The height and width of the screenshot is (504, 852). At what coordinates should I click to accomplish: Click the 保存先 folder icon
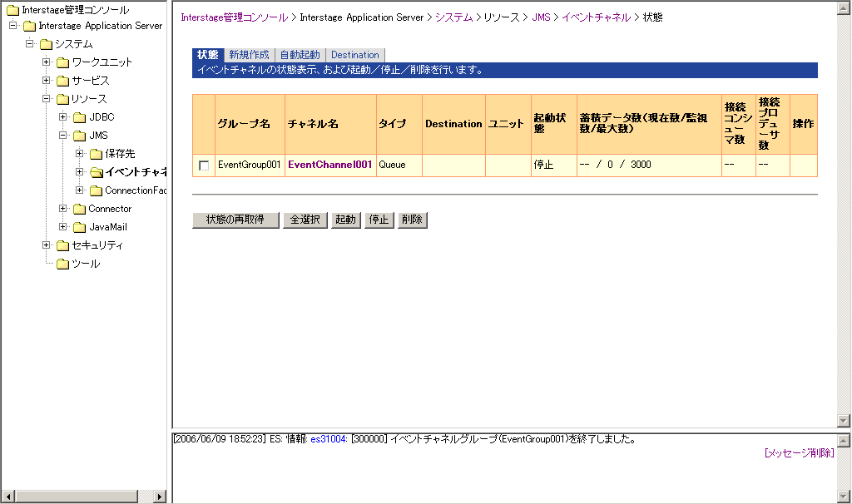click(x=97, y=154)
